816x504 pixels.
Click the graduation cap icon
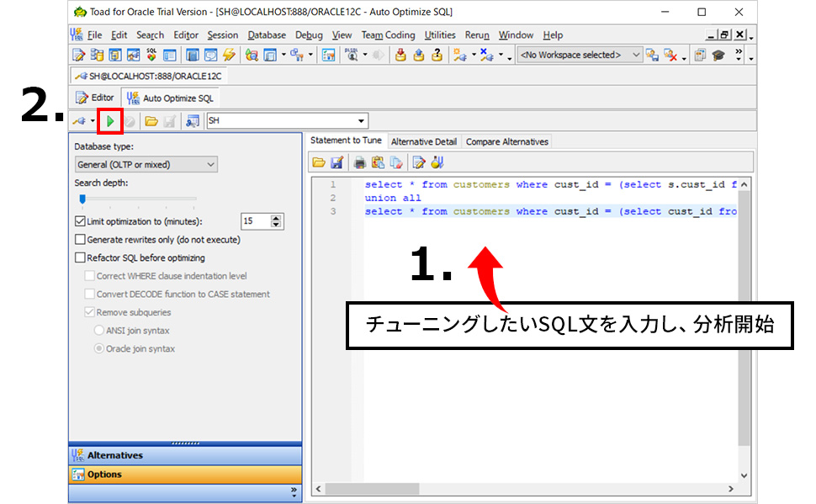718,55
